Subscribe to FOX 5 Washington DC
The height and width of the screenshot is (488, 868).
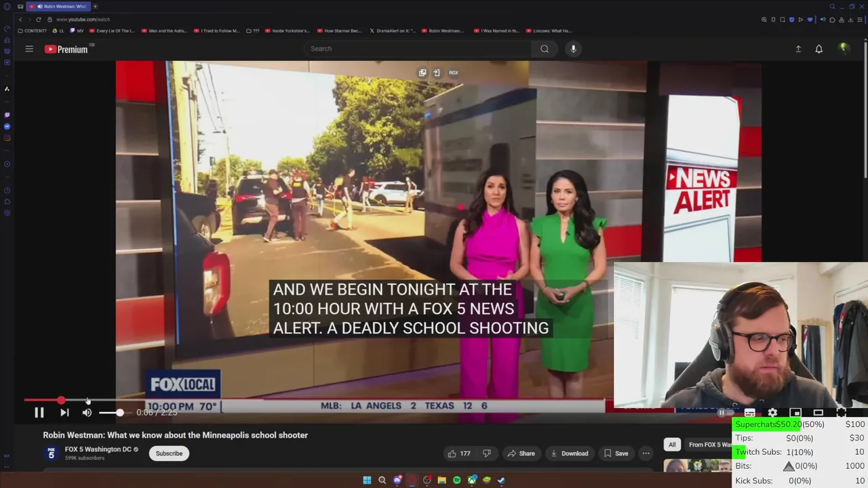(x=169, y=453)
